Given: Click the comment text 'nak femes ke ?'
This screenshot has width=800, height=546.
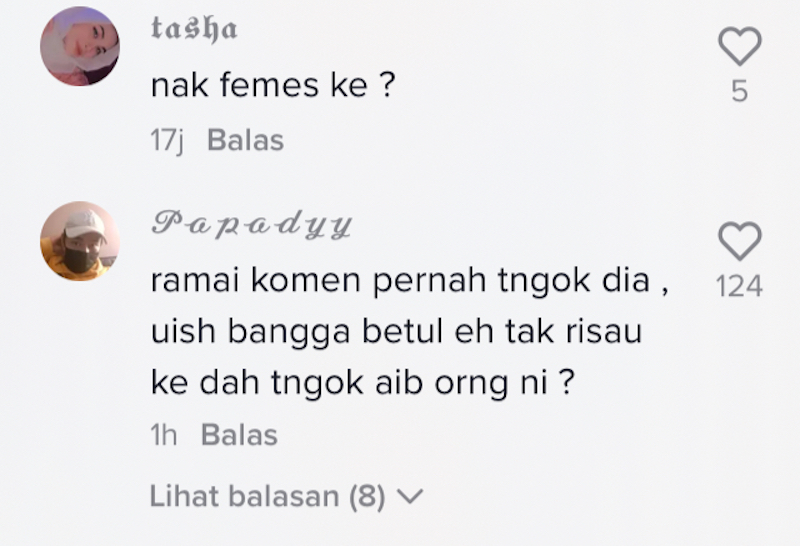Looking at the screenshot, I should 273,87.
